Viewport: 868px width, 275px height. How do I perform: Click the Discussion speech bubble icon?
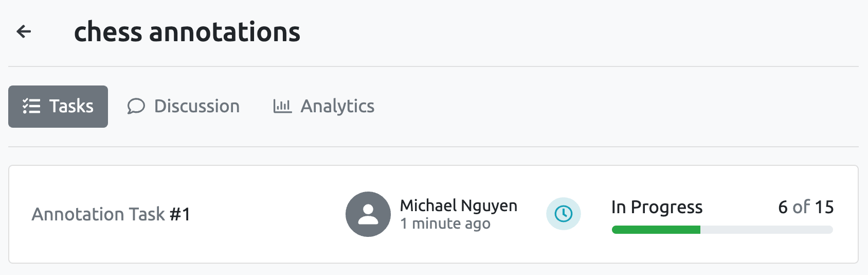(x=136, y=107)
